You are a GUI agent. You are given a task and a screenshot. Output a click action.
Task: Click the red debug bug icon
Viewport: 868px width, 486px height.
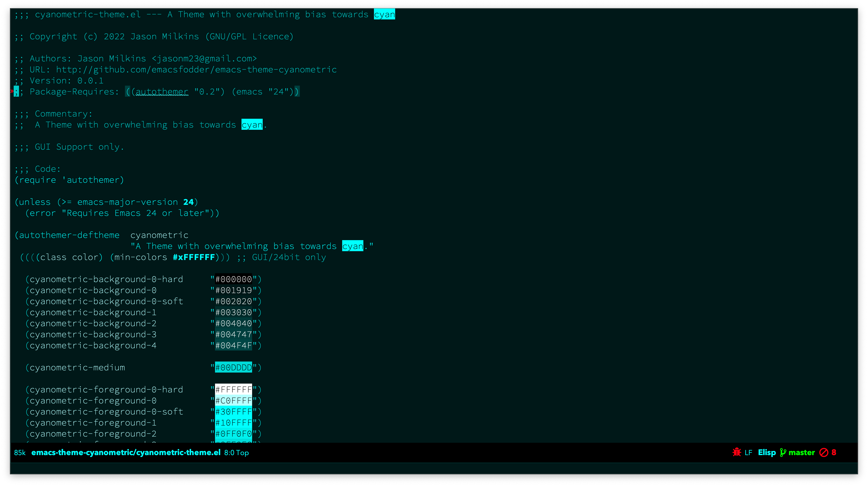coord(737,452)
